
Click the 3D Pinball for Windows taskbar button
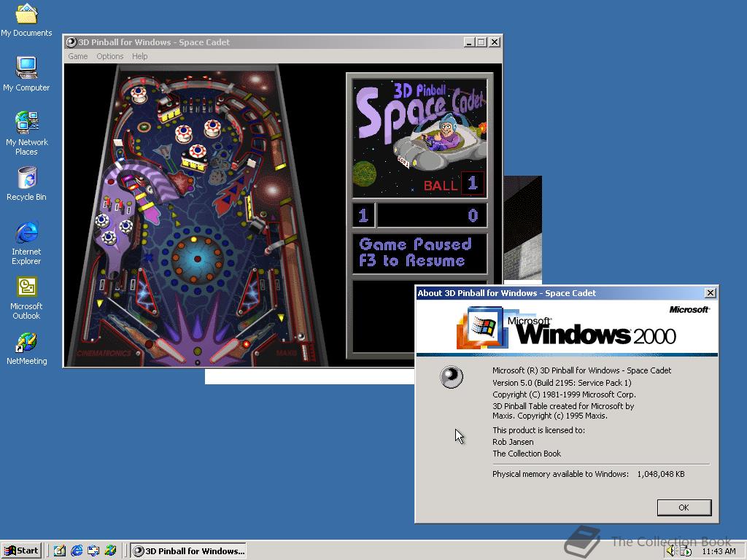[188, 551]
